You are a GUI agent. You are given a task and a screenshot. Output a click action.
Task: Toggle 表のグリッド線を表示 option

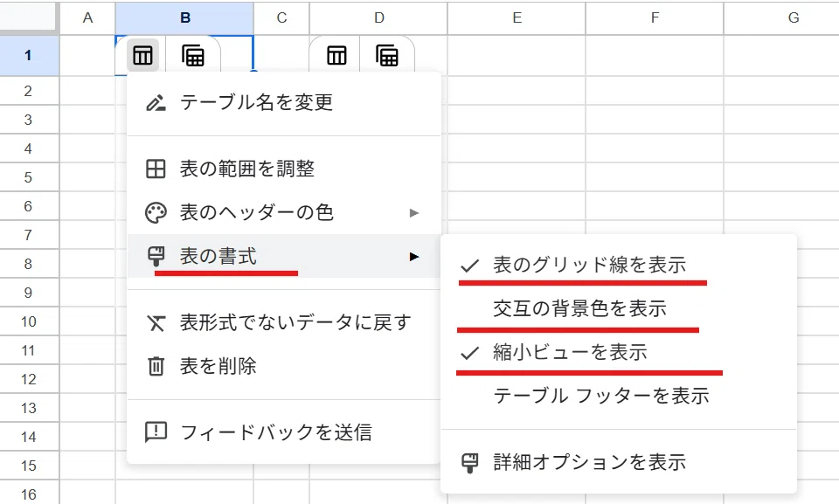click(x=619, y=265)
